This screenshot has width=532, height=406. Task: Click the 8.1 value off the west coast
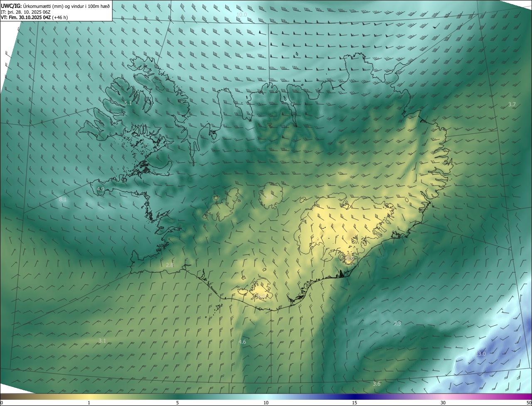tap(63, 200)
